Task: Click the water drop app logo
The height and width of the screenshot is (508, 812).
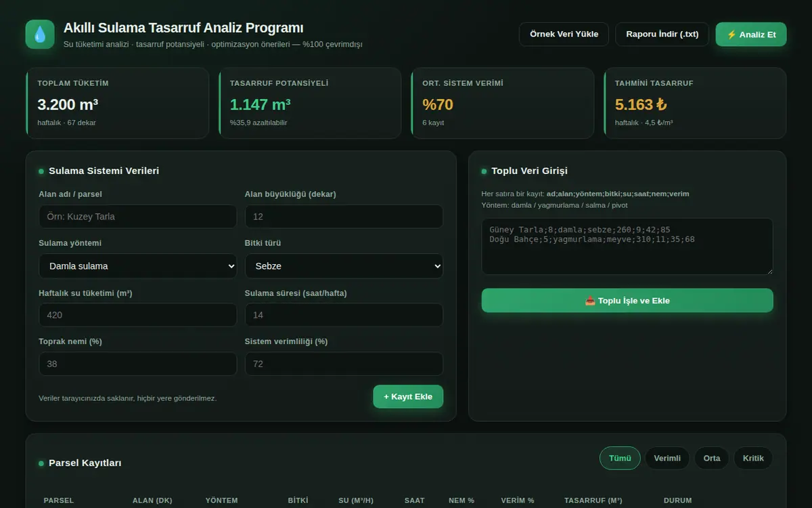Action: pos(40,35)
